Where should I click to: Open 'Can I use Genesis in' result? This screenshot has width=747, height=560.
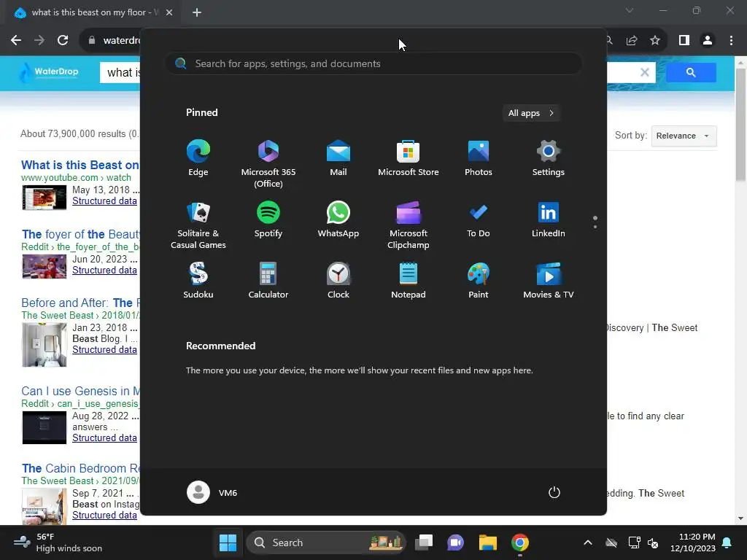coord(80,391)
